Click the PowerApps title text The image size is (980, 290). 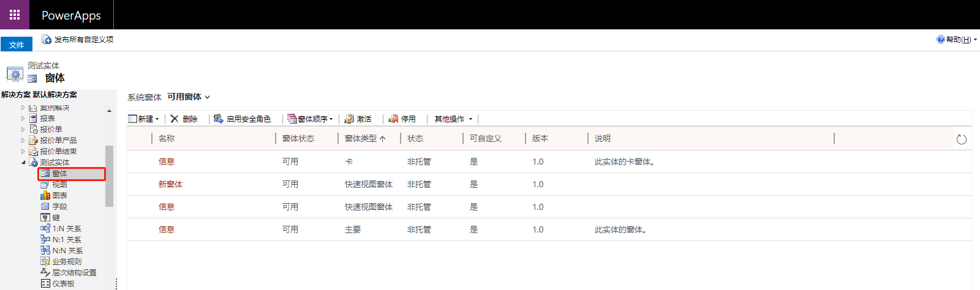tap(71, 15)
